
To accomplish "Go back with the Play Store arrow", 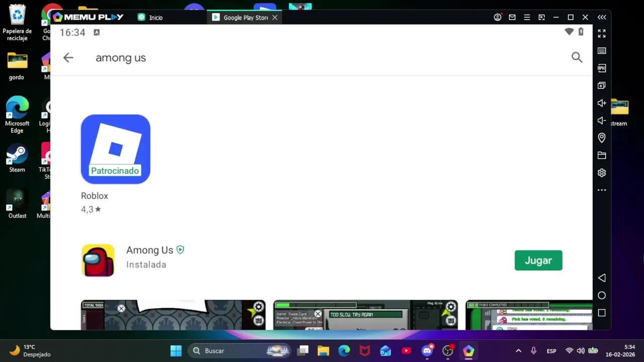I will (x=68, y=58).
